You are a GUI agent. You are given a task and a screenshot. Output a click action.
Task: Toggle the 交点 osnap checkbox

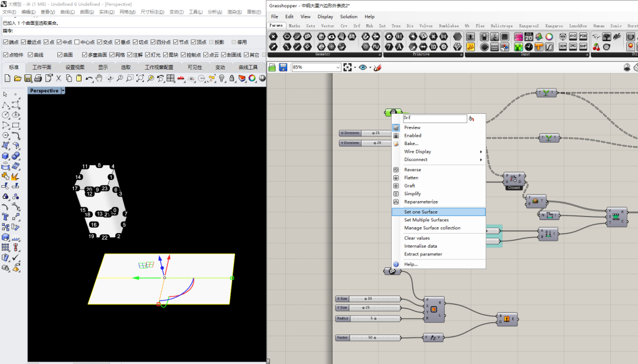100,42
